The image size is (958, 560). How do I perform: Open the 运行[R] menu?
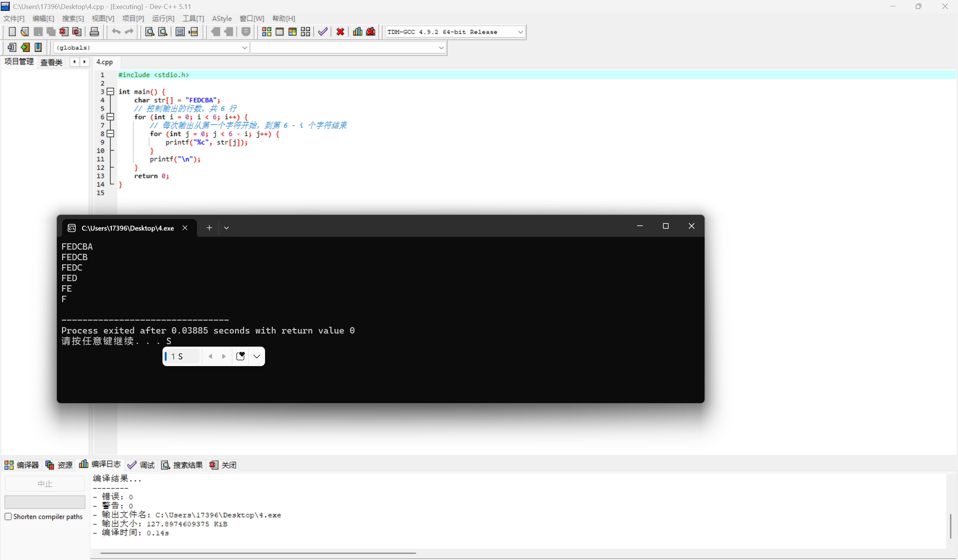(163, 19)
